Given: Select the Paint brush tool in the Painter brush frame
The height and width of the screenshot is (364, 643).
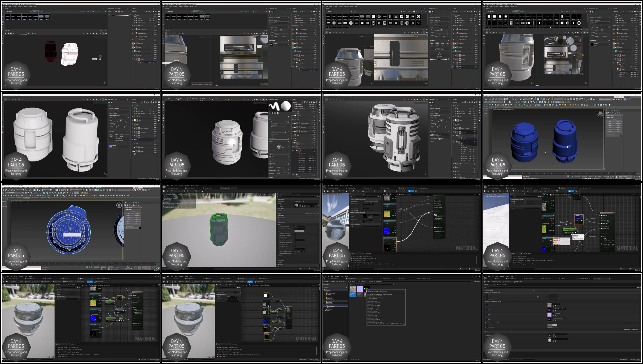Looking at the screenshot, I should click(163, 102).
